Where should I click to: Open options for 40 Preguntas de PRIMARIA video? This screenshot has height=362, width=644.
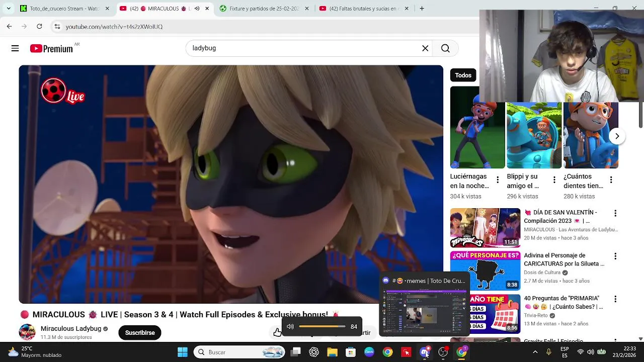tap(615, 299)
